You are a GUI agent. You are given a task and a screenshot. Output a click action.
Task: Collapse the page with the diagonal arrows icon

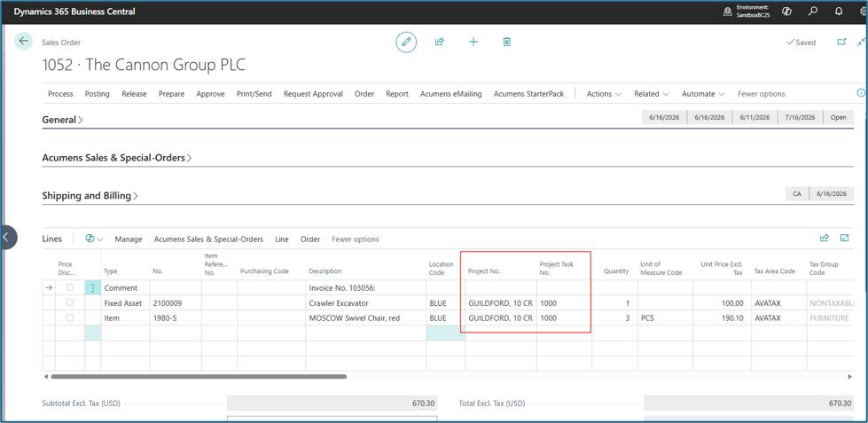pyautogui.click(x=862, y=42)
